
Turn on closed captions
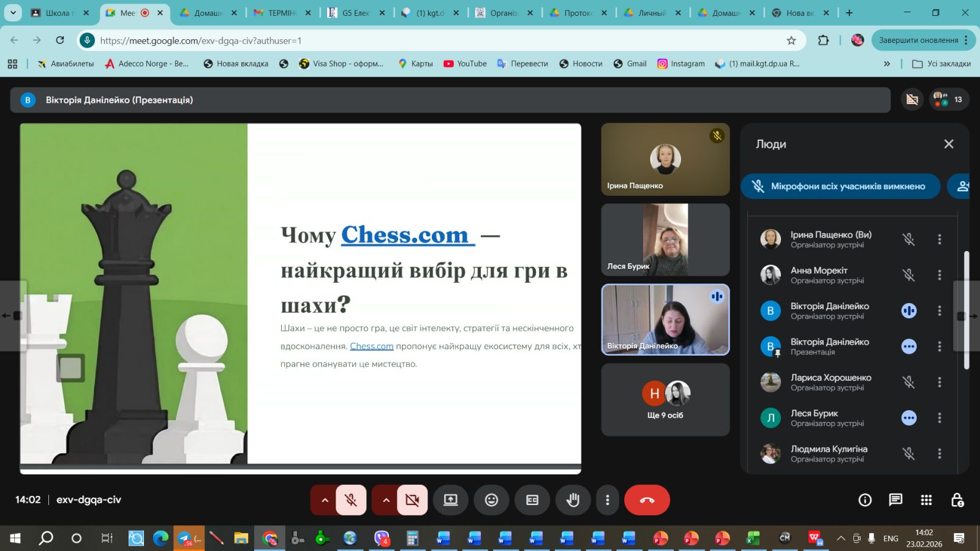(x=532, y=500)
